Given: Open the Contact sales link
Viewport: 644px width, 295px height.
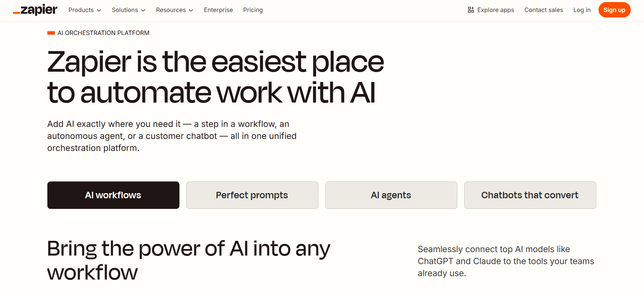Looking at the screenshot, I should point(543,10).
